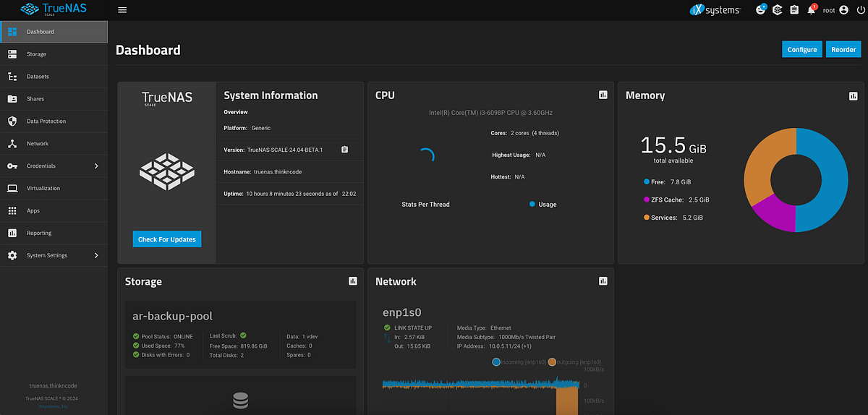Click the Reporting sidebar icon
This screenshot has height=415, width=868.
(12, 234)
